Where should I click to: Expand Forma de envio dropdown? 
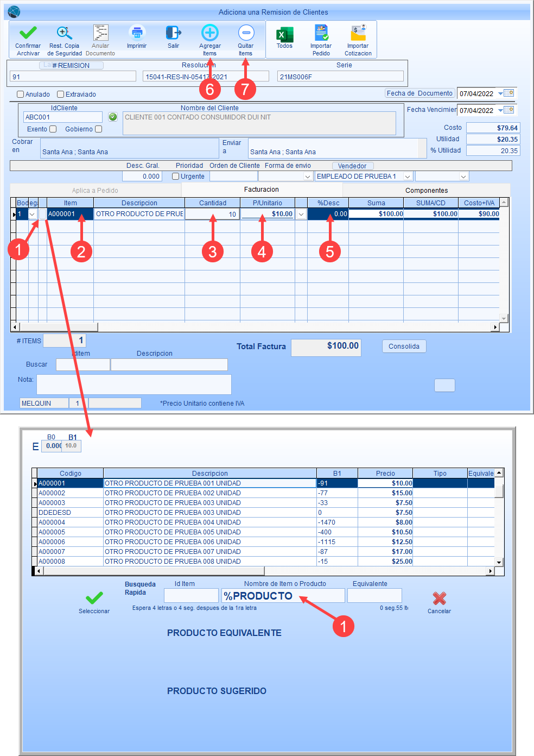(x=308, y=177)
